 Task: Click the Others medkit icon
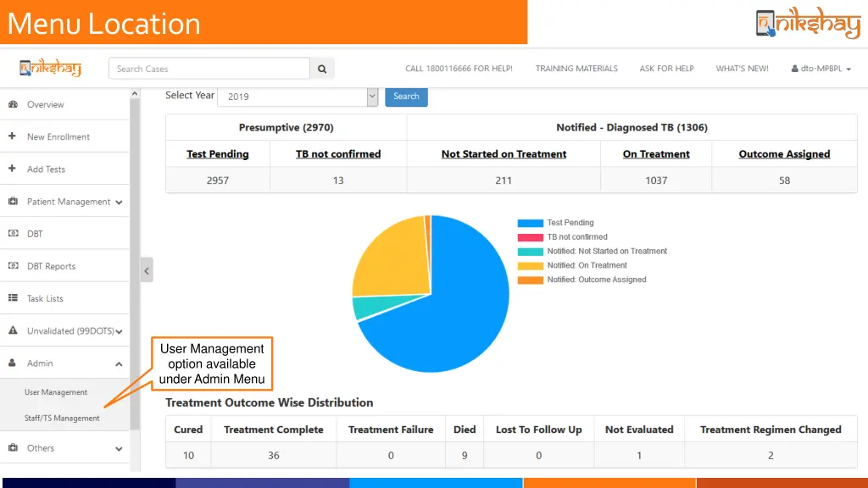tap(14, 447)
